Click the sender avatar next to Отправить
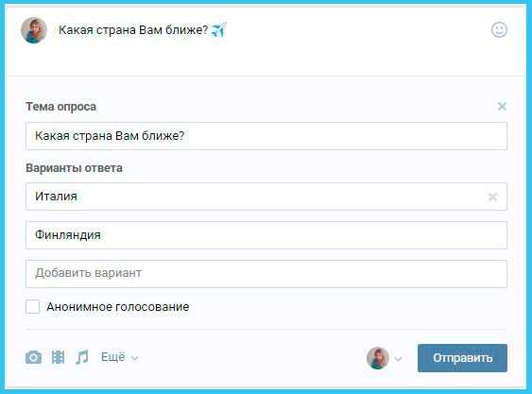The width and height of the screenshot is (532, 394). click(x=378, y=358)
